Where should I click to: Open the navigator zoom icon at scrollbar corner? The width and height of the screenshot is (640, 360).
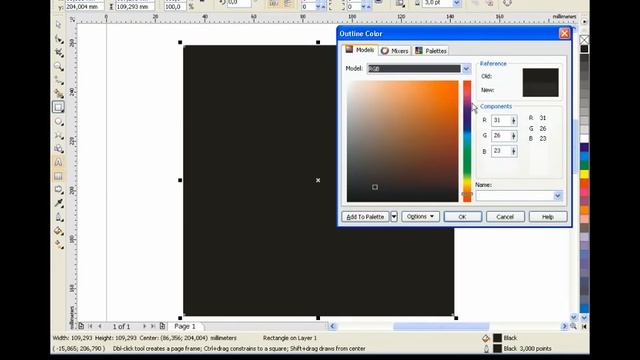574,326
